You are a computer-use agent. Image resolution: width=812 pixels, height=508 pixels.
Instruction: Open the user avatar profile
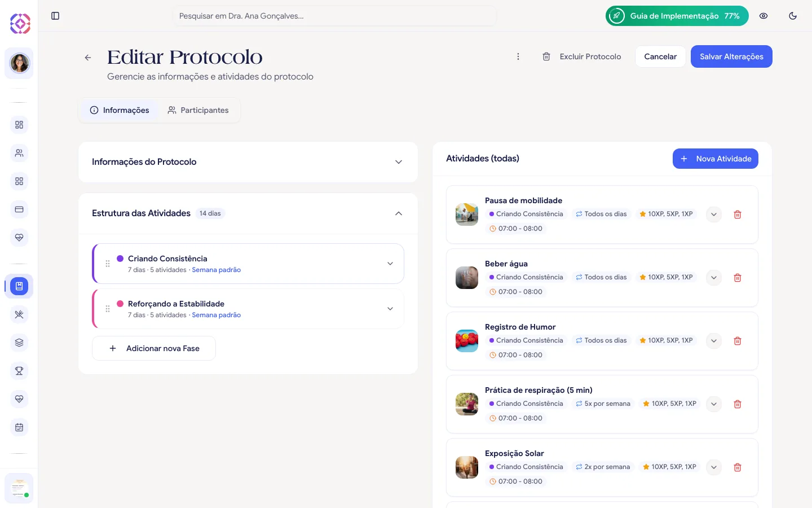[19, 63]
